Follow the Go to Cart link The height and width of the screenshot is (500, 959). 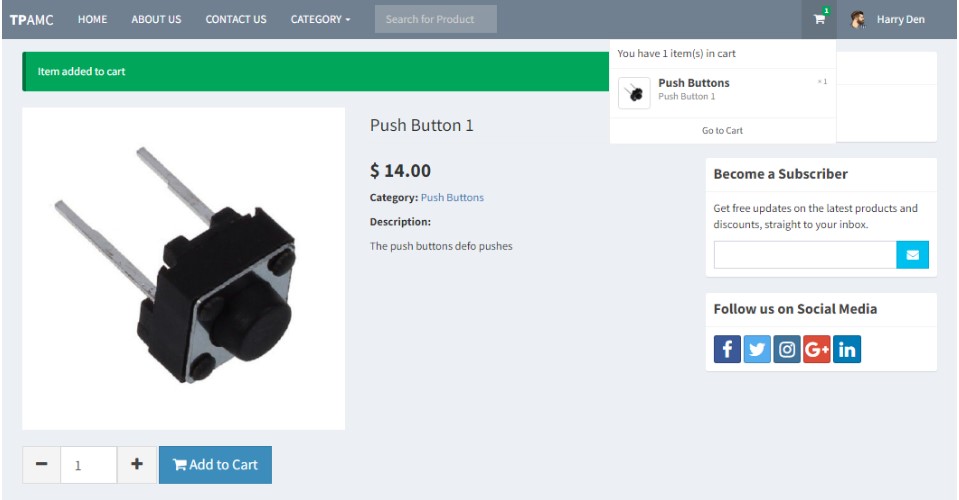point(722,130)
